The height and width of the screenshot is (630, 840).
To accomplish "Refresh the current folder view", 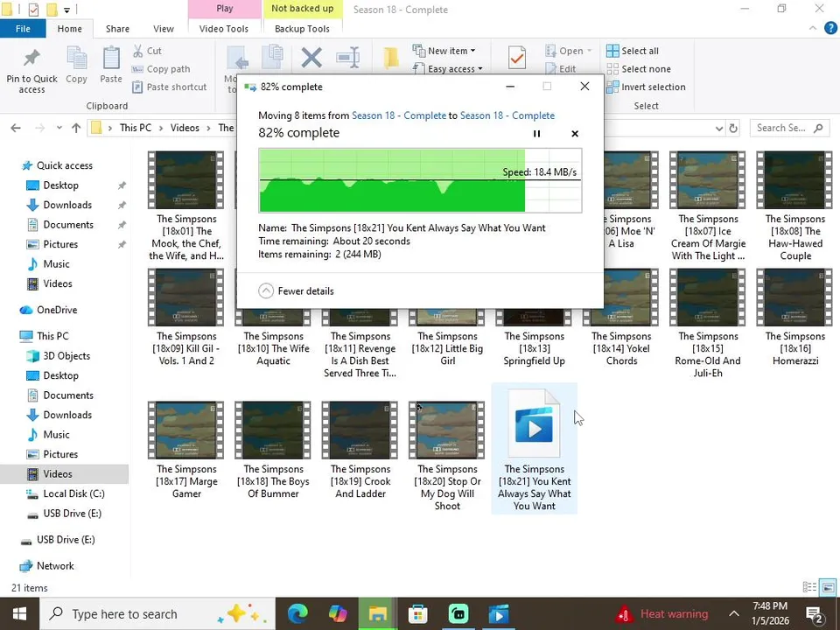I will (733, 128).
